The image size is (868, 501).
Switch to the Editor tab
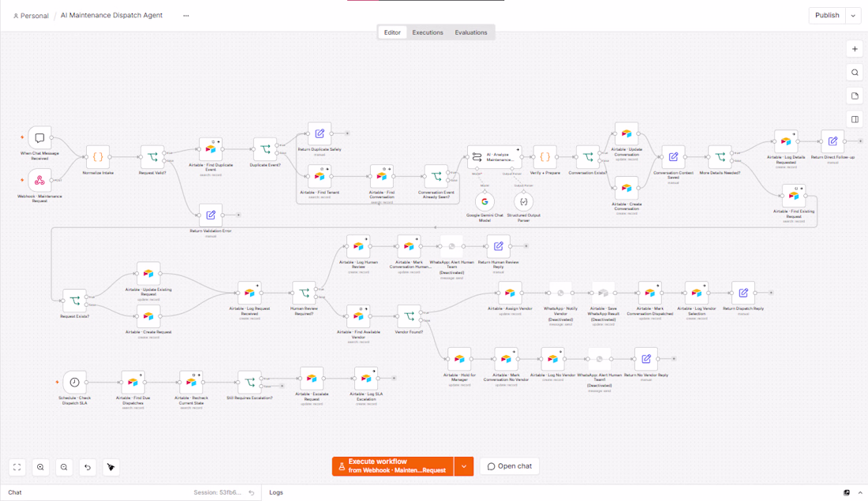coord(392,32)
